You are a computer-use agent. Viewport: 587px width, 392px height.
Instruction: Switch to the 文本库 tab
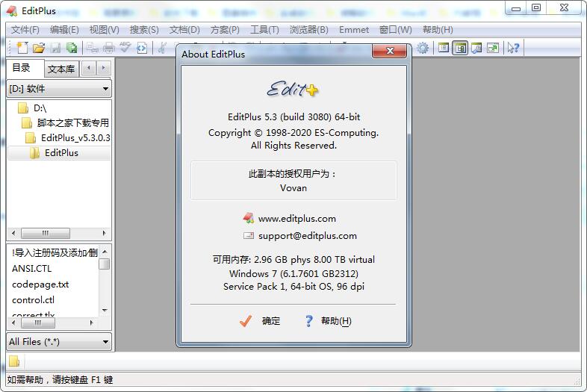point(61,69)
